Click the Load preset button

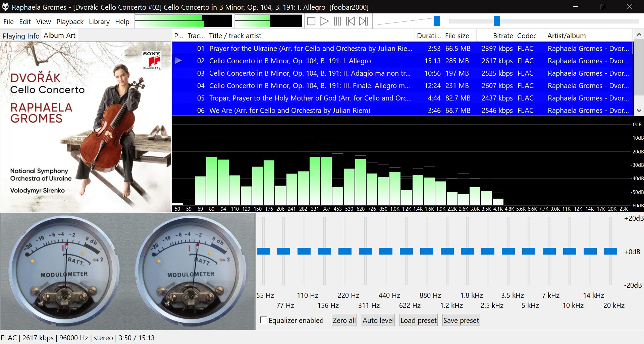419,321
